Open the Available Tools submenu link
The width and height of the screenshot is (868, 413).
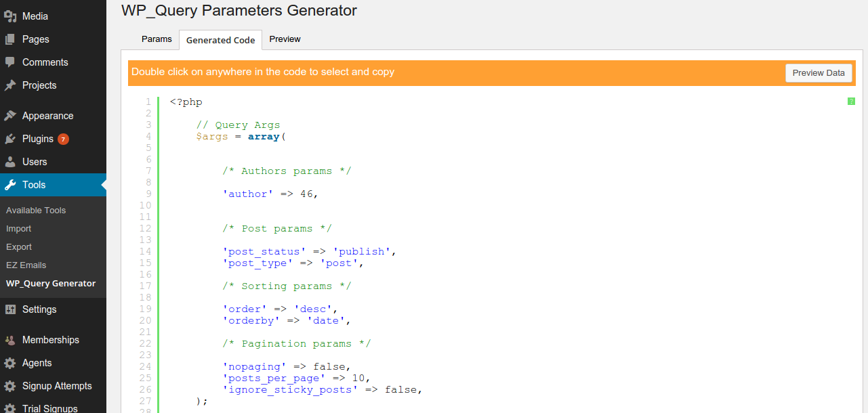pyautogui.click(x=36, y=211)
